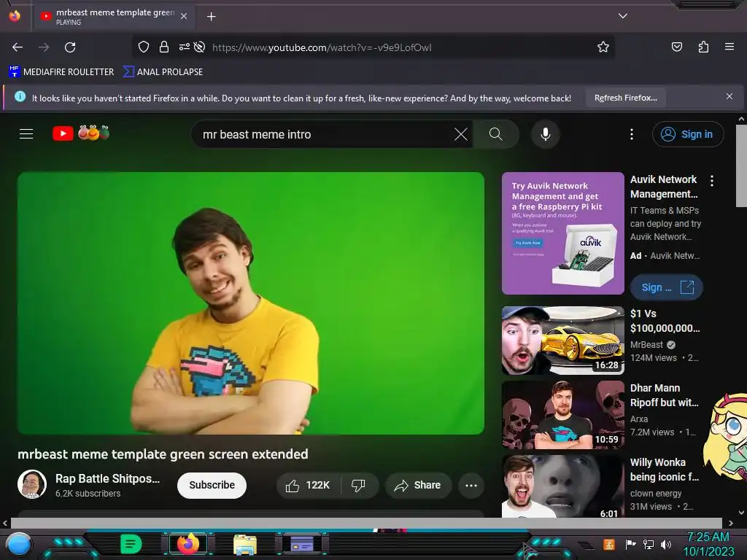This screenshot has width=747, height=560.
Task: Open the YouTube guide hamburger menu
Action: (x=26, y=134)
